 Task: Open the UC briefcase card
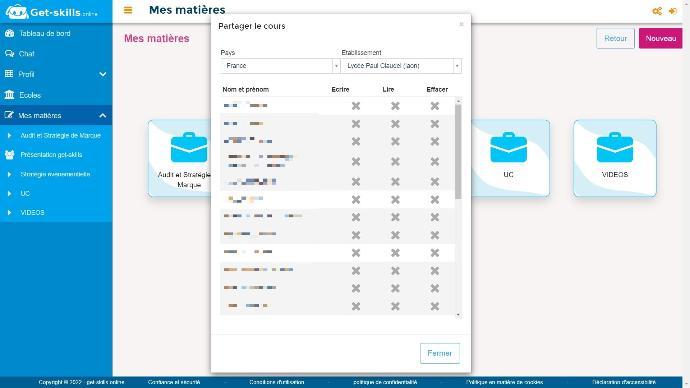pos(509,158)
